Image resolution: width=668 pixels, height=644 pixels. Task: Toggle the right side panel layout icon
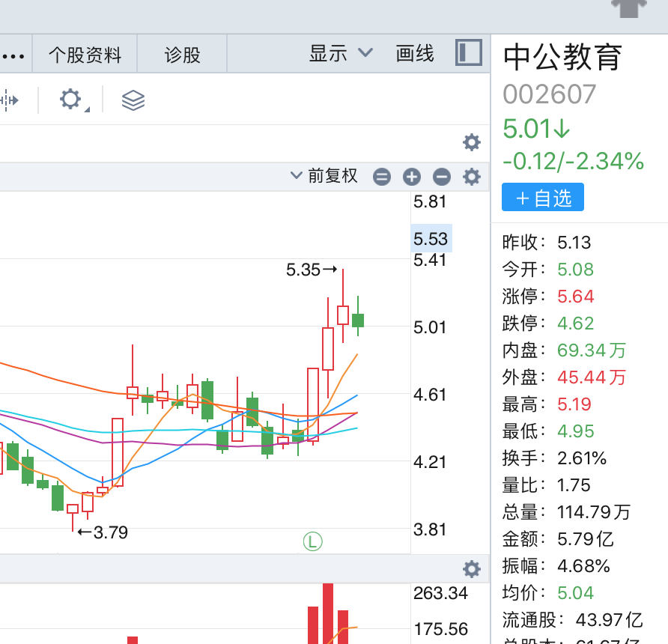(x=469, y=53)
